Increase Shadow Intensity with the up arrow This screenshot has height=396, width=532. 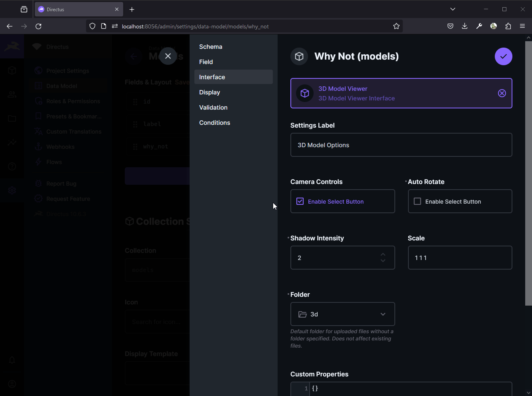pos(383,254)
